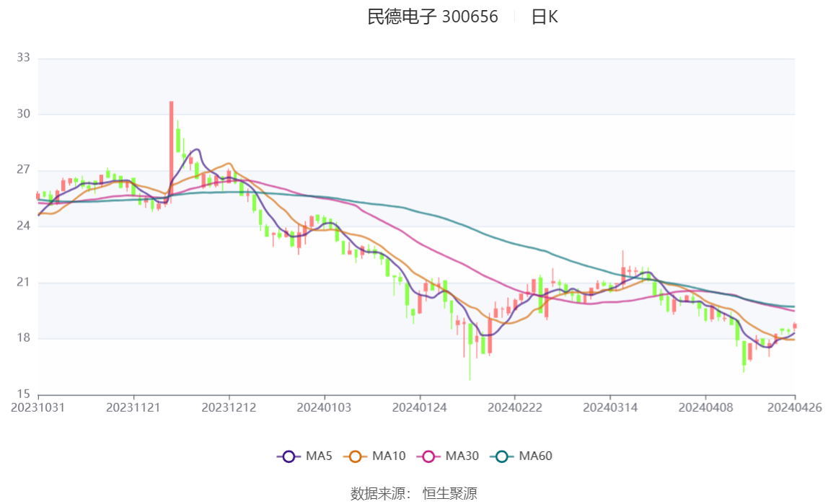
Task: Click the tall red candlestick spiking above 30
Action: (171, 151)
